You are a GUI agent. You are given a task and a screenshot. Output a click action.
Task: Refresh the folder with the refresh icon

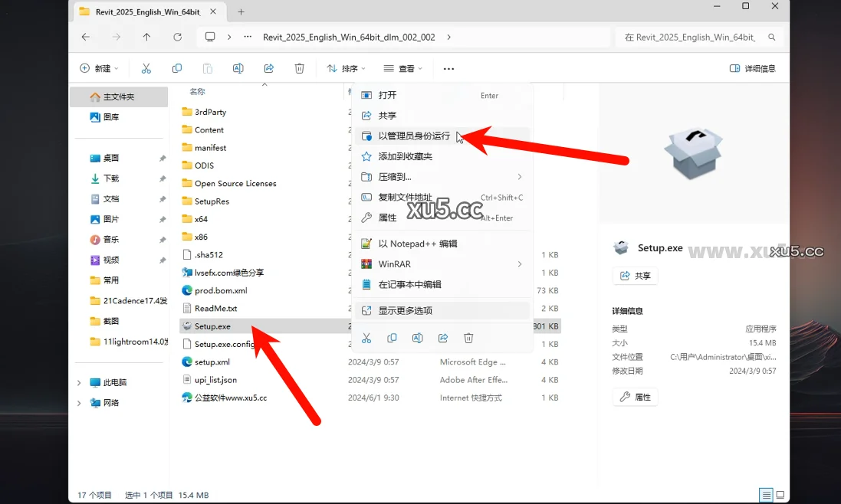pyautogui.click(x=178, y=36)
